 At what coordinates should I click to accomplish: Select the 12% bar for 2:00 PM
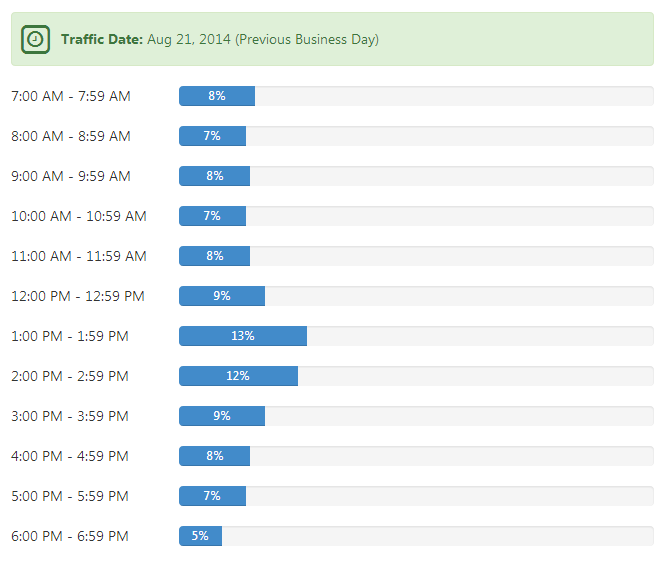[x=238, y=376]
